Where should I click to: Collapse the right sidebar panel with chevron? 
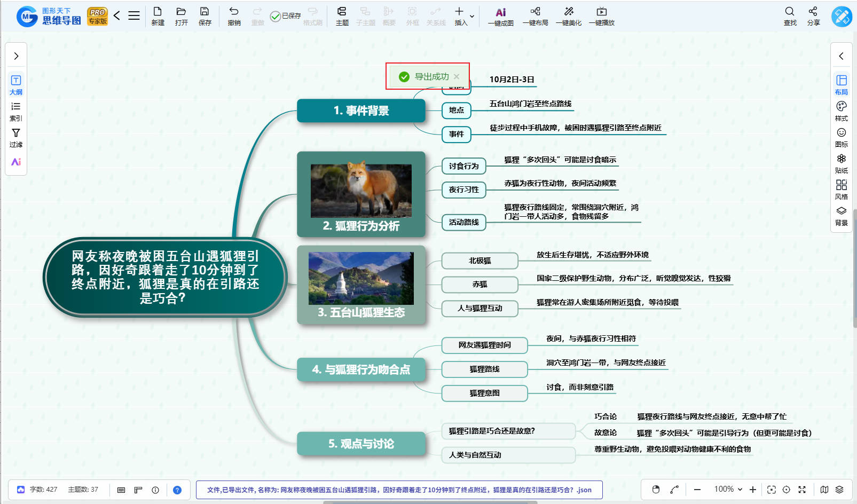[x=841, y=56]
